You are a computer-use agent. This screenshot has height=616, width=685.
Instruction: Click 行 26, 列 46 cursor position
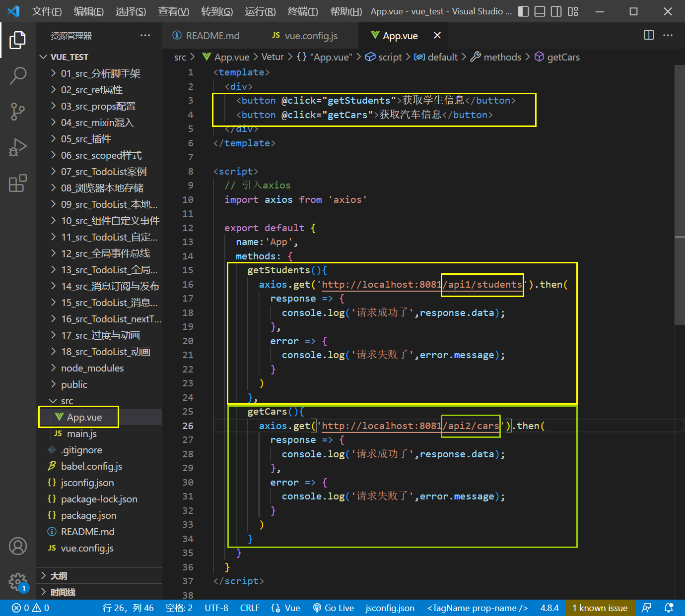coord(128,608)
